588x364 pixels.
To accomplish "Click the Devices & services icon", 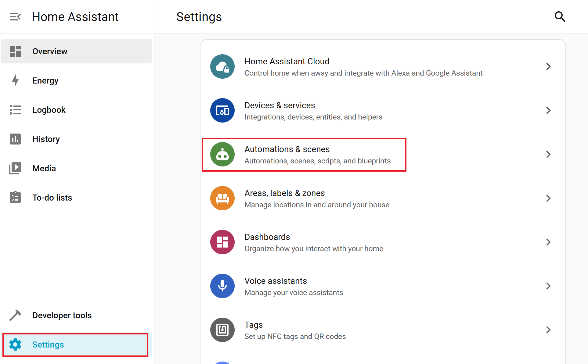I will coord(222,110).
